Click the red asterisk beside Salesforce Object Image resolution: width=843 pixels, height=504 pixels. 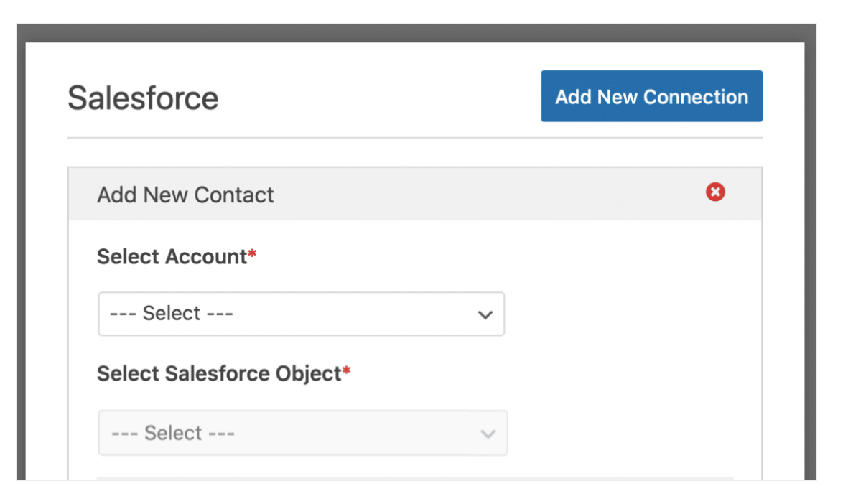coord(346,372)
